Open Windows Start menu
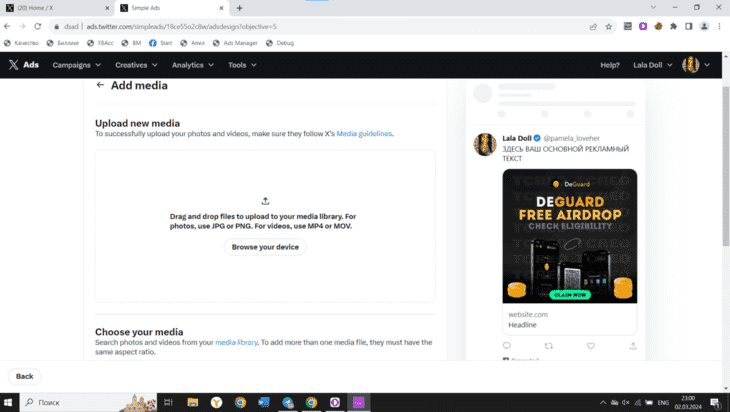Screen dimensions: 730x412 click(8, 402)
